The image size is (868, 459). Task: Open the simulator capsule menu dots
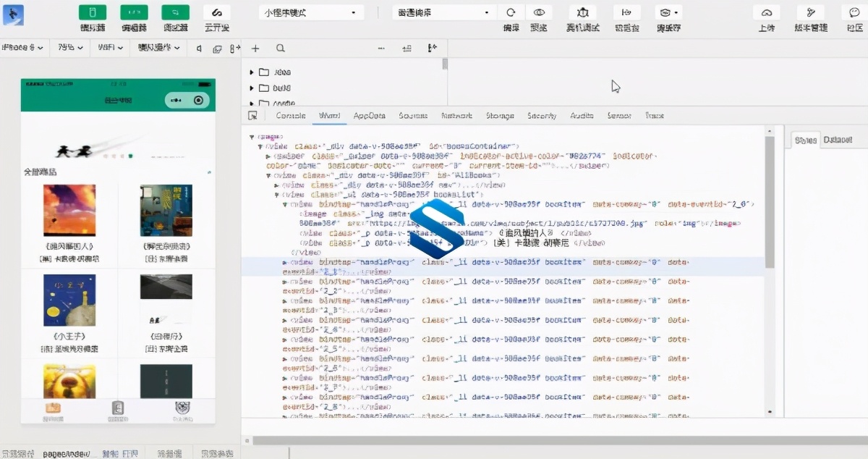click(x=177, y=100)
